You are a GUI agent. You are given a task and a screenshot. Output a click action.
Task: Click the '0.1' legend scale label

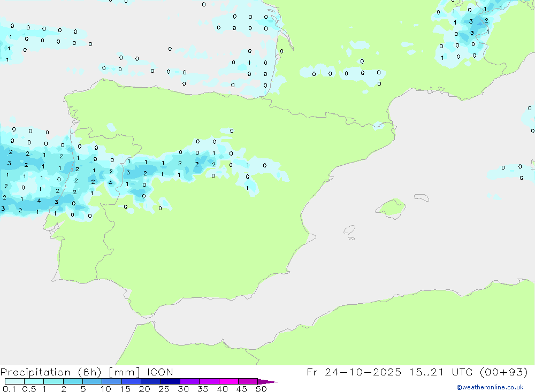(9, 389)
